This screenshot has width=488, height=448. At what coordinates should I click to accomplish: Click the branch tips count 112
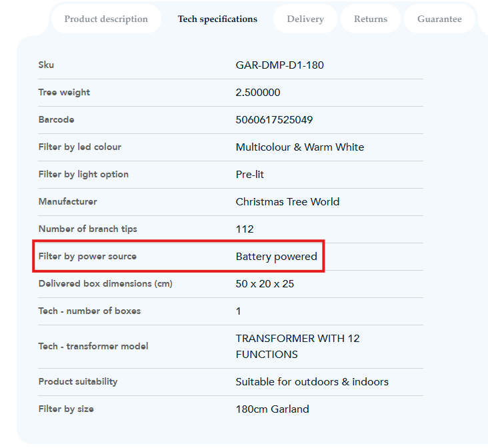245,229
